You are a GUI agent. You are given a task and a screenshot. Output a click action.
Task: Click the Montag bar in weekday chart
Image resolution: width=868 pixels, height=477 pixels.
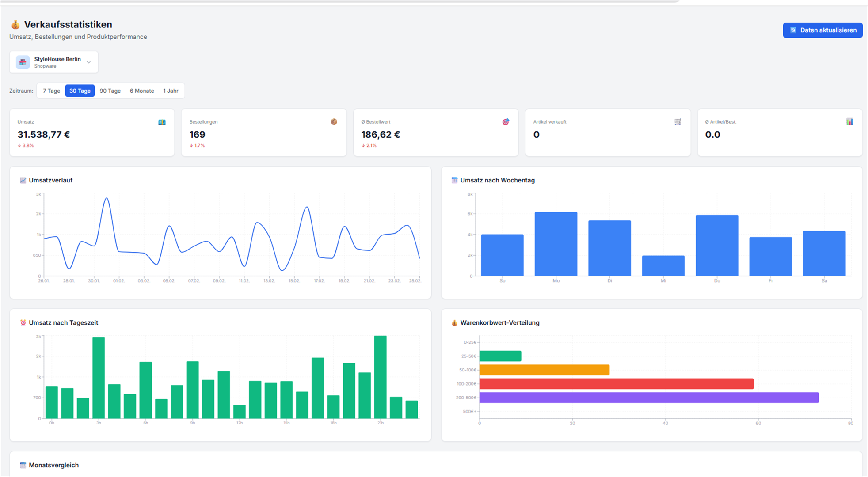click(x=556, y=244)
